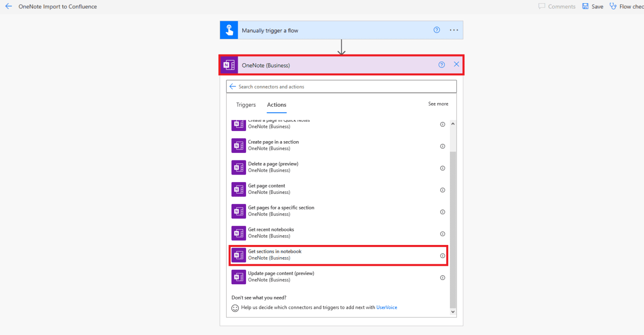Click the back arrow in the search field
The height and width of the screenshot is (335, 644).
pyautogui.click(x=233, y=86)
